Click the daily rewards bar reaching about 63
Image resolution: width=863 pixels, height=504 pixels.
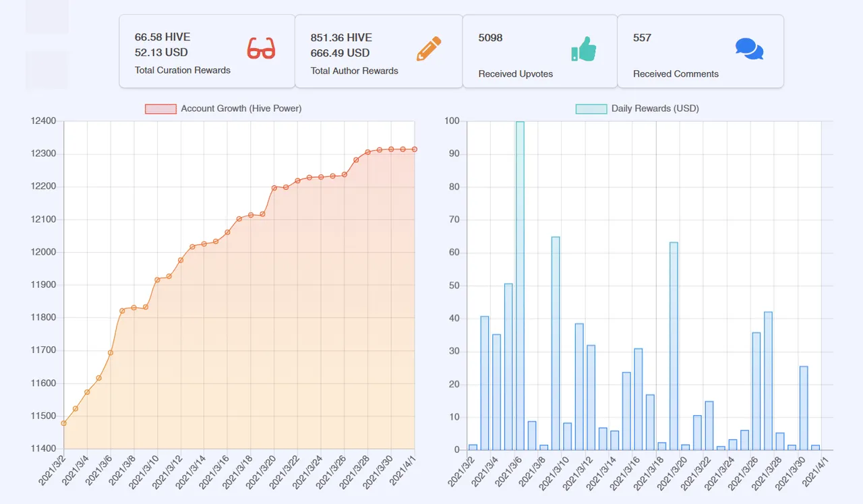674,346
